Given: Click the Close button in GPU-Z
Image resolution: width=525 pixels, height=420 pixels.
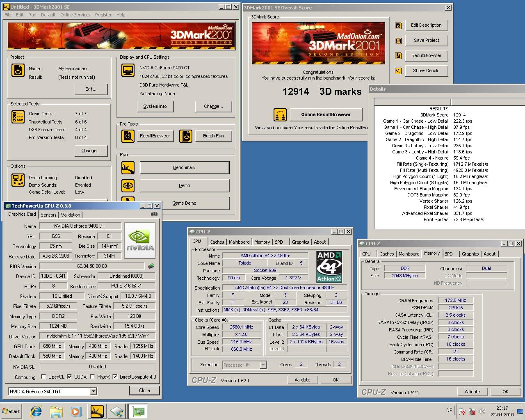Looking at the screenshot, I should pos(144,390).
